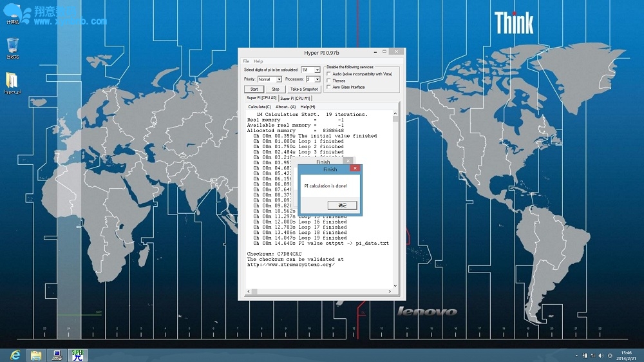Launch Internet Explorer from the taskbar
Screen dimensions: 644x362
[x=15, y=355]
